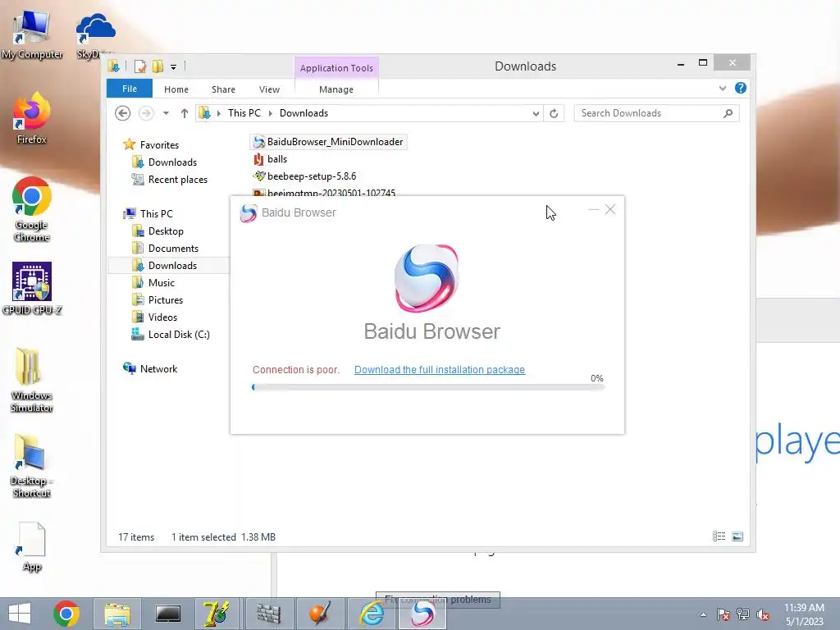Open network status tray icon
The width and height of the screenshot is (840, 630).
pos(743,614)
